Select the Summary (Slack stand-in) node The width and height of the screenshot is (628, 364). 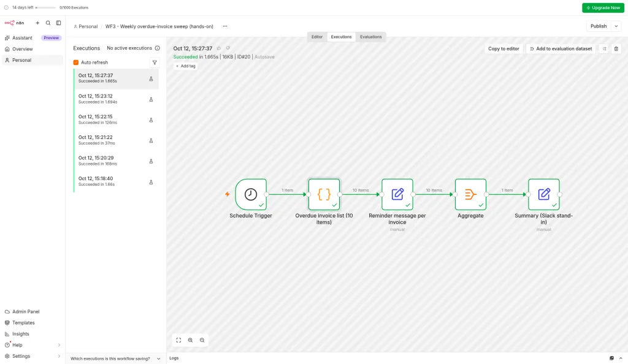[544, 194]
